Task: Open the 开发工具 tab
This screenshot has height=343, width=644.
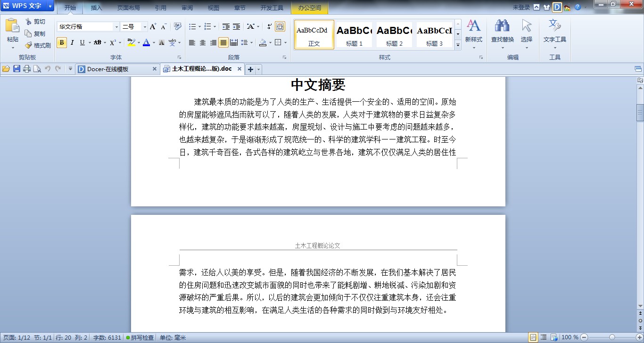Action: tap(272, 8)
